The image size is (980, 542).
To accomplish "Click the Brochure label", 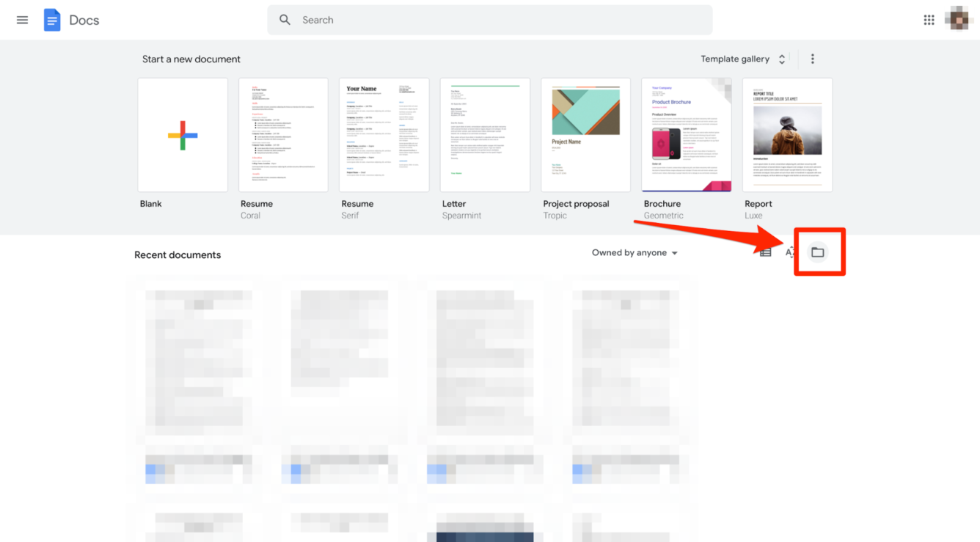I will click(662, 204).
